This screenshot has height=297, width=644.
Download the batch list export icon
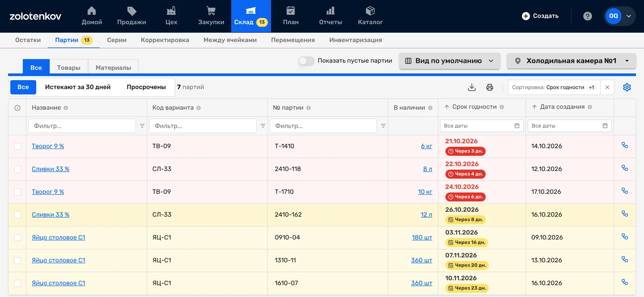pos(472,87)
